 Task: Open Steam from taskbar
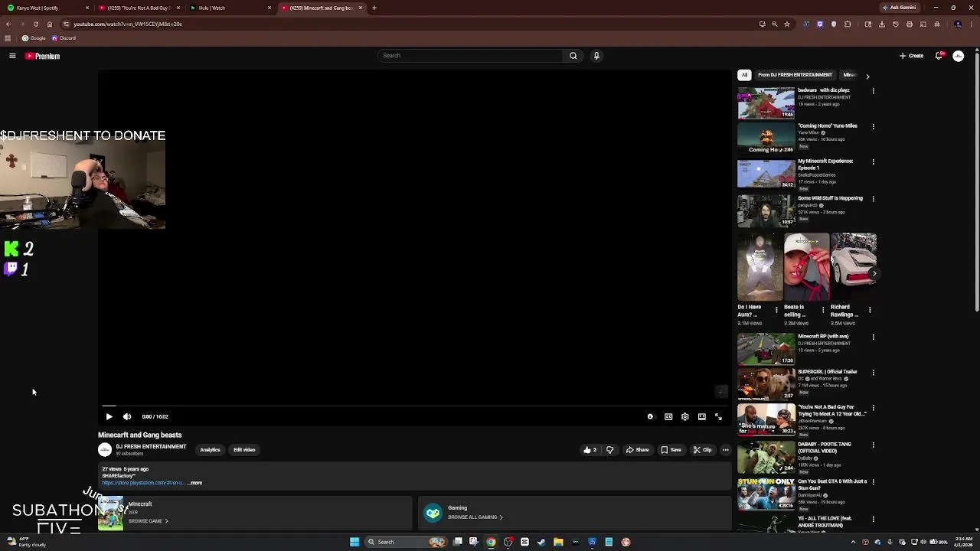point(541,542)
